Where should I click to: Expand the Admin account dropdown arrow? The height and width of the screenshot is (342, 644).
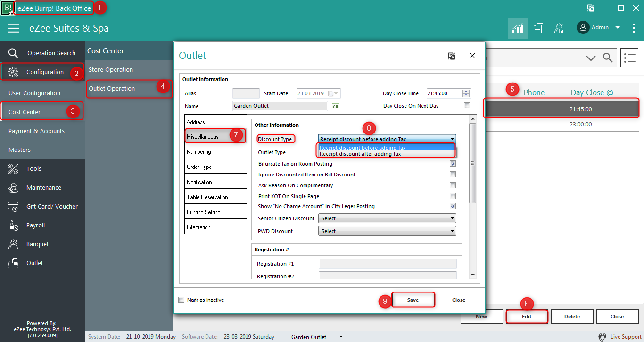pos(618,27)
